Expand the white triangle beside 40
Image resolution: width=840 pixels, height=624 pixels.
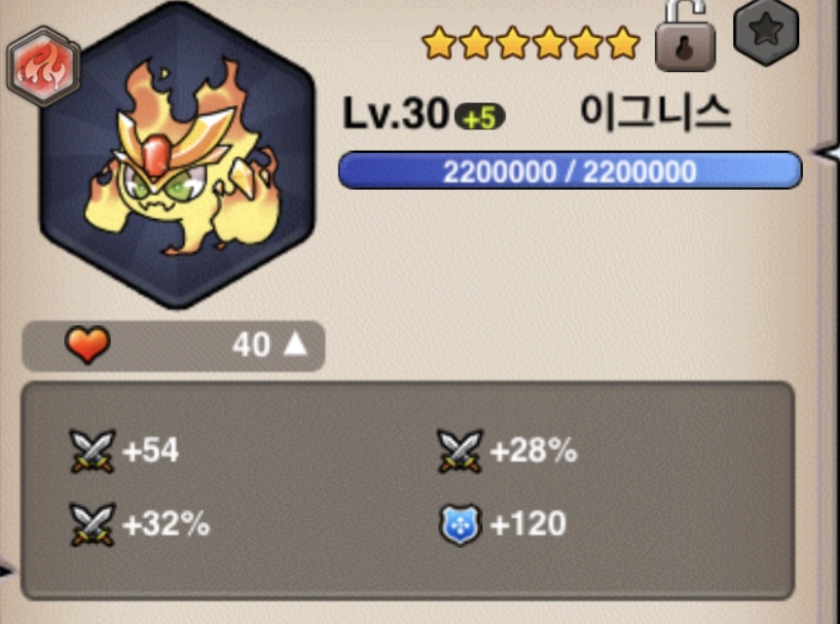(x=295, y=344)
